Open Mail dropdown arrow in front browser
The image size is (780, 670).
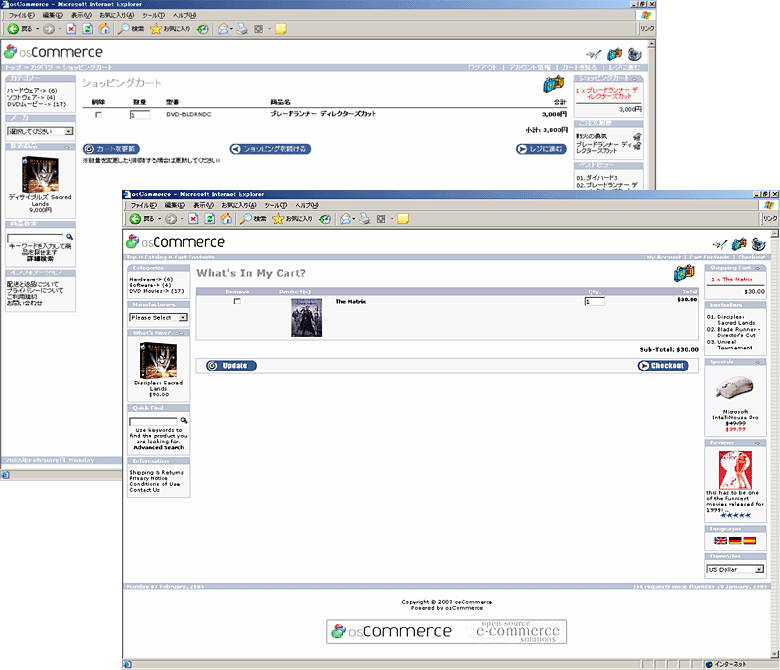point(354,219)
